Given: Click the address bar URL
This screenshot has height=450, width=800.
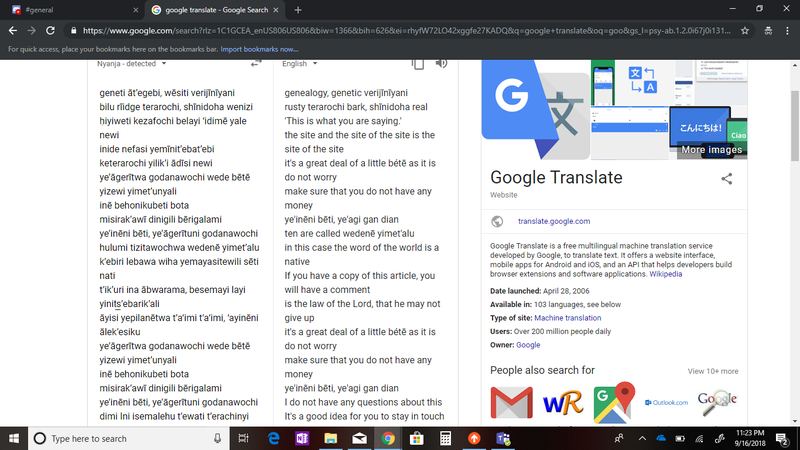Looking at the screenshot, I should (407, 31).
